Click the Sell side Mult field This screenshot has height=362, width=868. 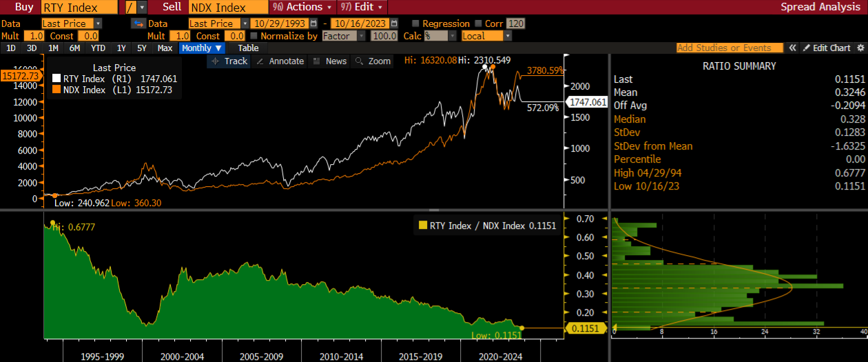click(180, 36)
